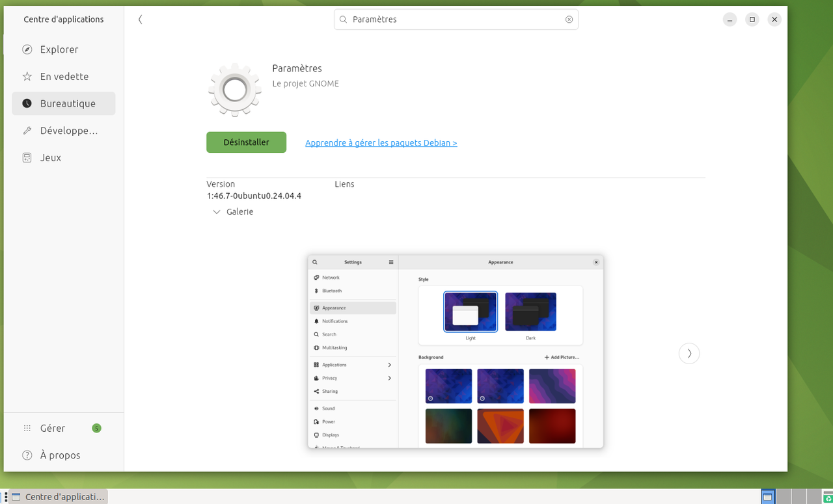Go to the En vedette category

[64, 77]
